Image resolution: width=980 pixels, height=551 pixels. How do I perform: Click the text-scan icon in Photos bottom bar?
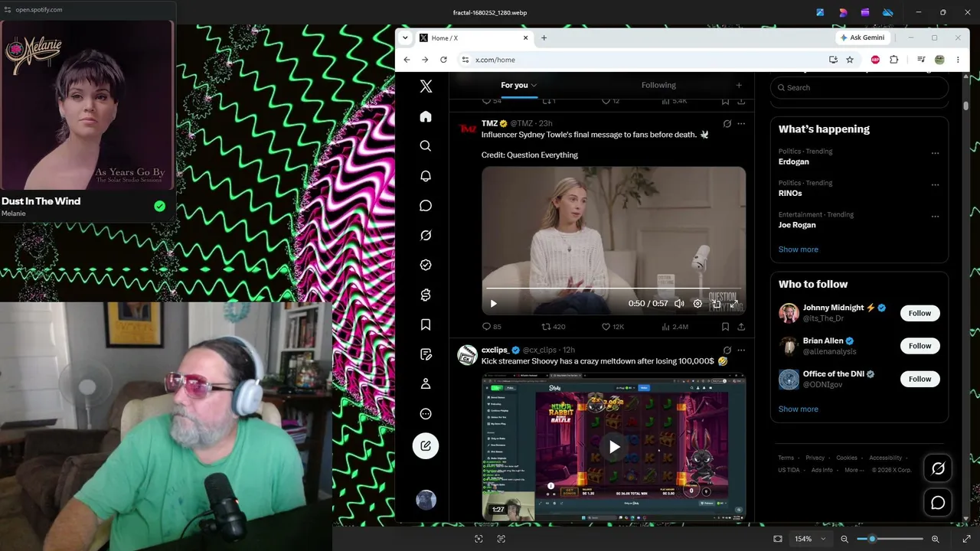tap(501, 539)
